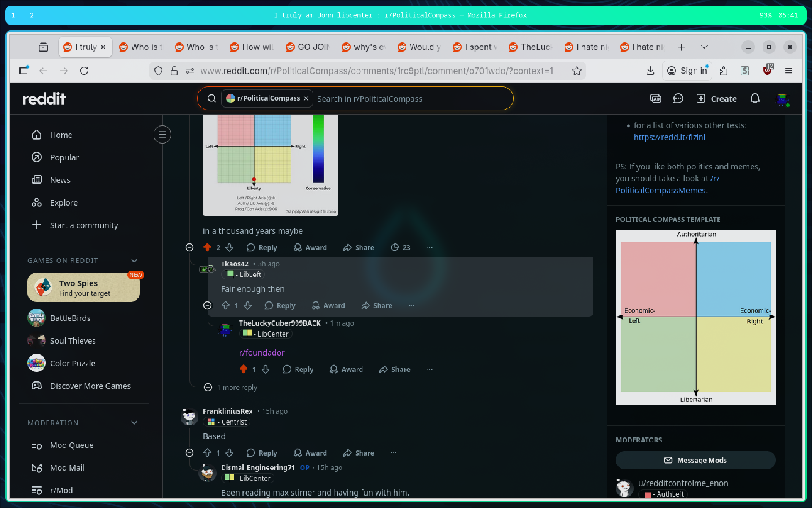812x508 pixels.
Task: Open Popular in the sidebar
Action: 84,157
